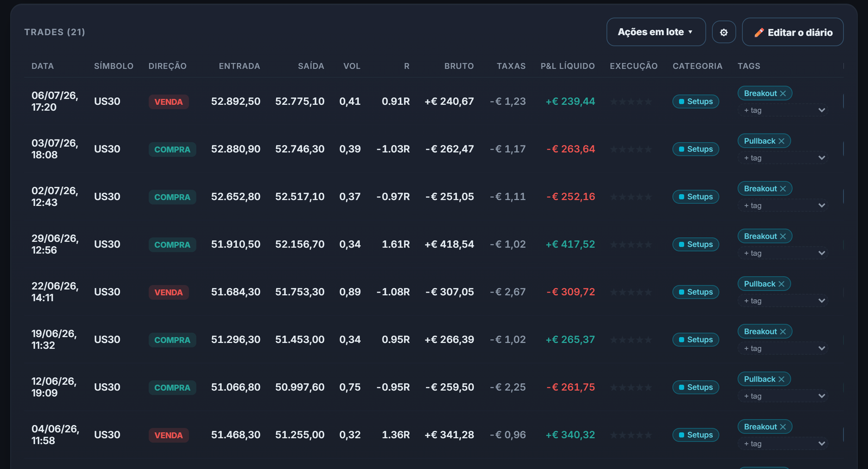Remove Breakout tag on 02/07/26 trade
The height and width of the screenshot is (469, 868).
point(783,189)
